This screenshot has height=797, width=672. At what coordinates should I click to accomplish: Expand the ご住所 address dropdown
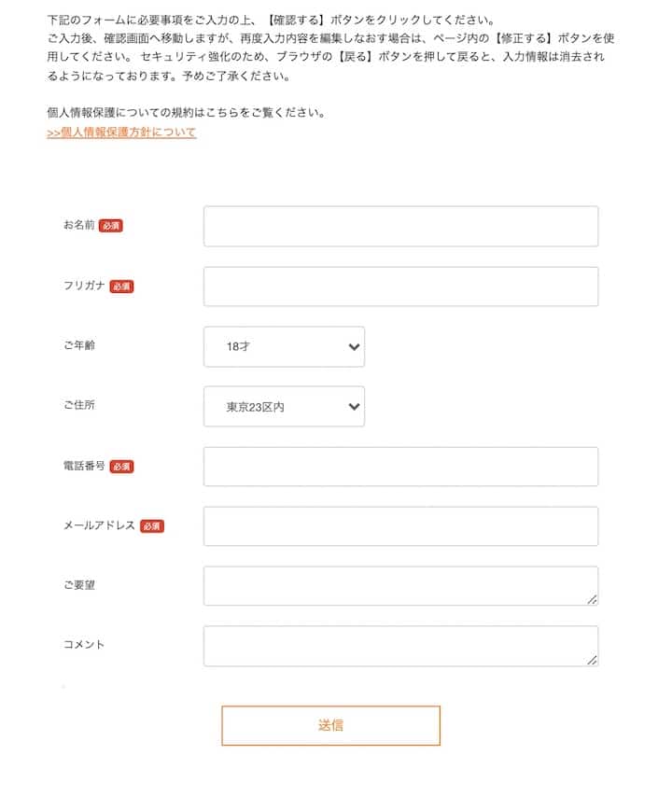tap(284, 407)
